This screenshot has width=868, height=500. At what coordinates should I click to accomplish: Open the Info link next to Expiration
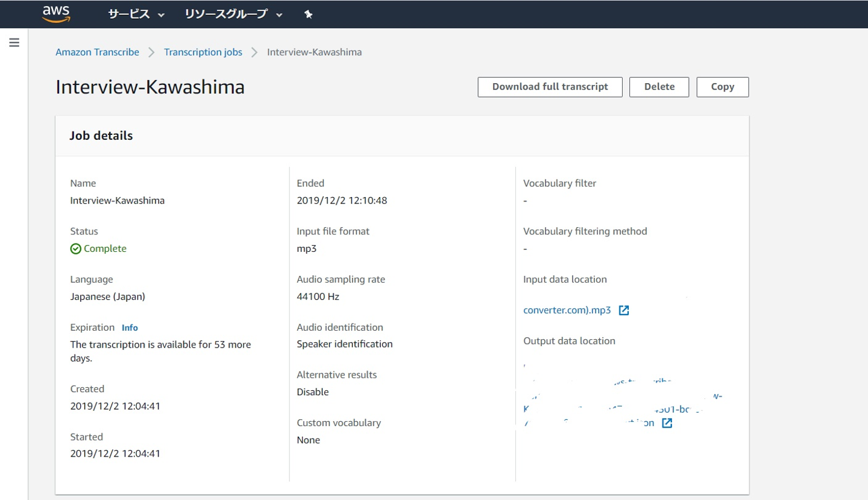pyautogui.click(x=130, y=328)
